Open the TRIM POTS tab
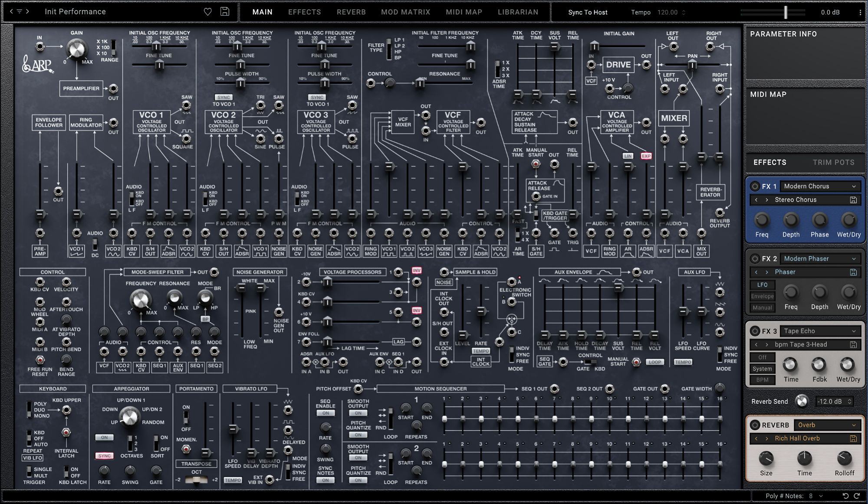 tap(833, 162)
